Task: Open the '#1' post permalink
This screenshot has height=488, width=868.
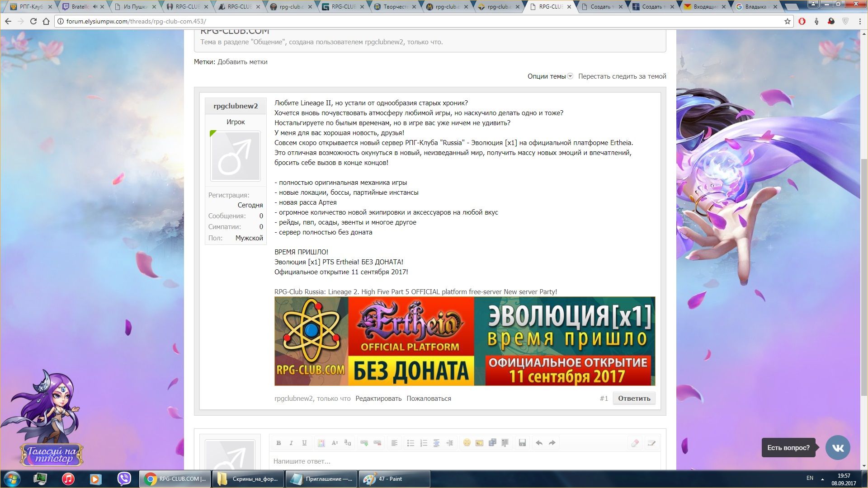Action: (x=604, y=399)
